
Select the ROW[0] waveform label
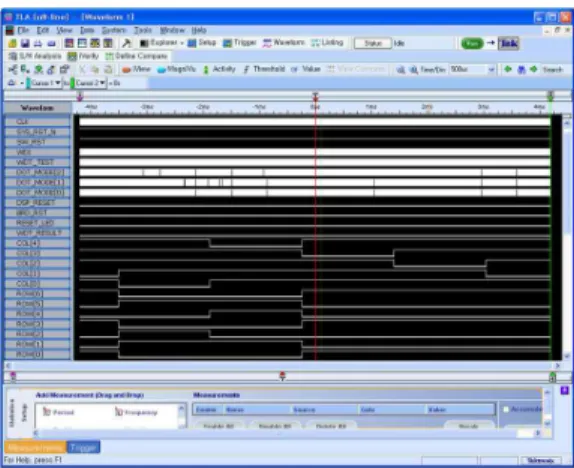tap(37, 354)
